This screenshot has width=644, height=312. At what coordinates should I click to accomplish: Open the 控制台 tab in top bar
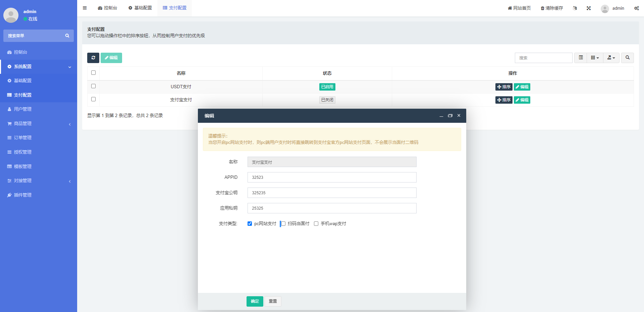point(107,8)
